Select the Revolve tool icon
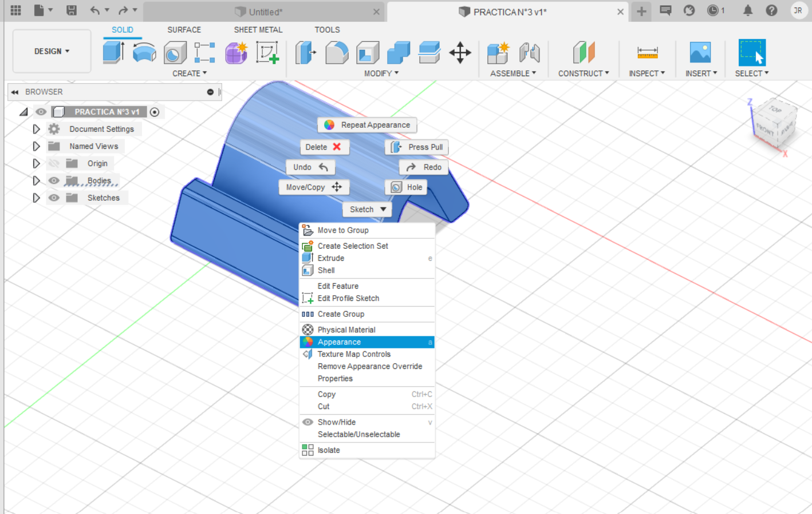 tap(144, 52)
